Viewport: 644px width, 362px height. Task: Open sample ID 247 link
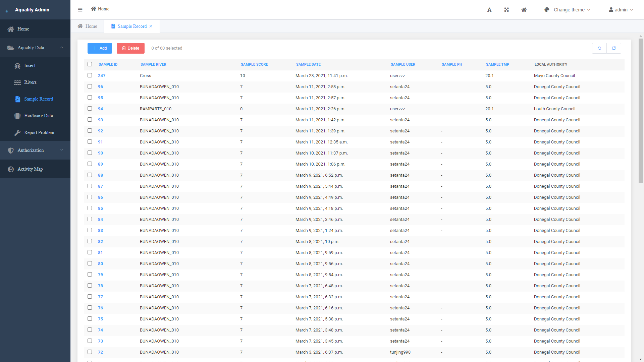click(102, 76)
